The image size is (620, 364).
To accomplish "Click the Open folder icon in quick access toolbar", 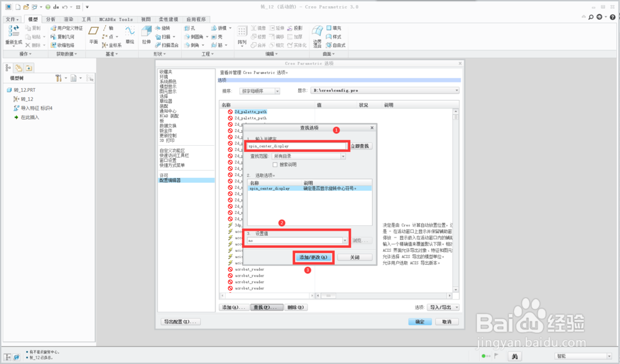I will [x=25, y=7].
